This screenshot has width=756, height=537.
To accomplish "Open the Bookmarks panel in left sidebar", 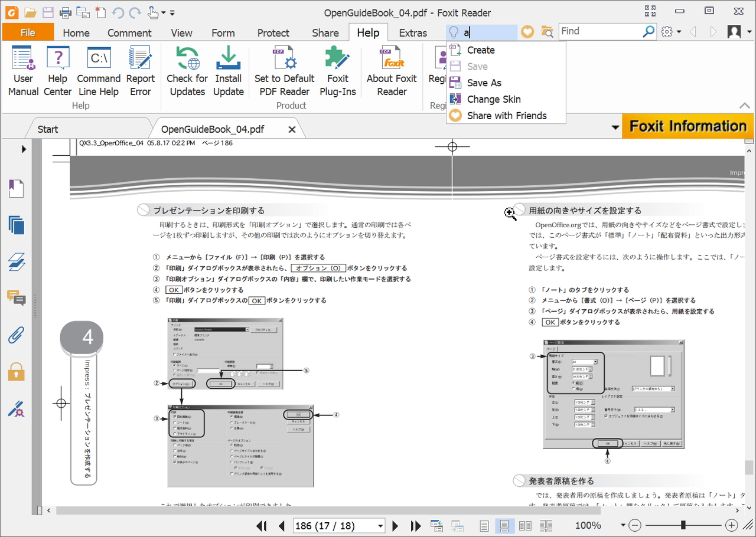I will [16, 189].
